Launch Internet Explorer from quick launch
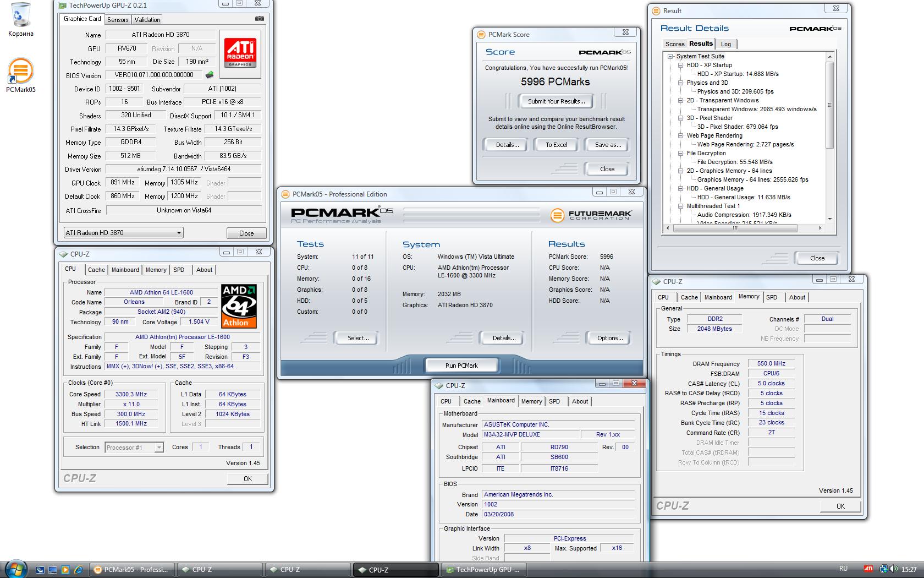 click(78, 570)
